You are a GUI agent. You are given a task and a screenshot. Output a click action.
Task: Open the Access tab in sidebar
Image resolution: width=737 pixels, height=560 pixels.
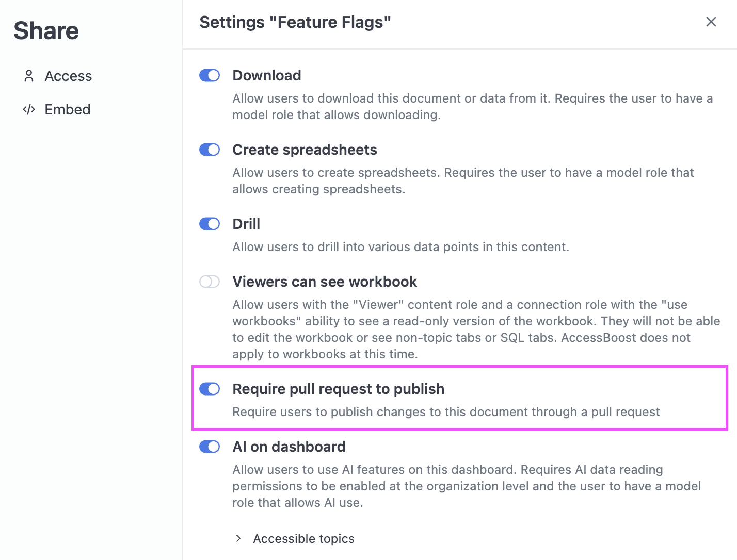(58, 76)
